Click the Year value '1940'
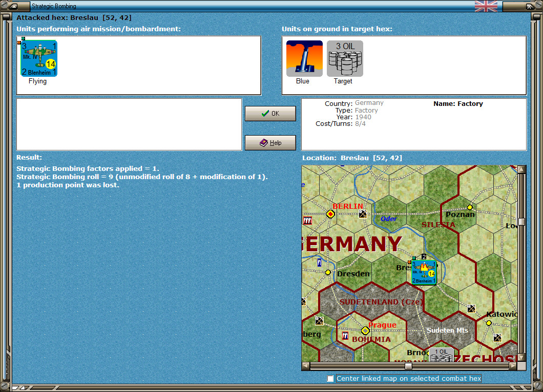This screenshot has height=392, width=543. point(363,117)
